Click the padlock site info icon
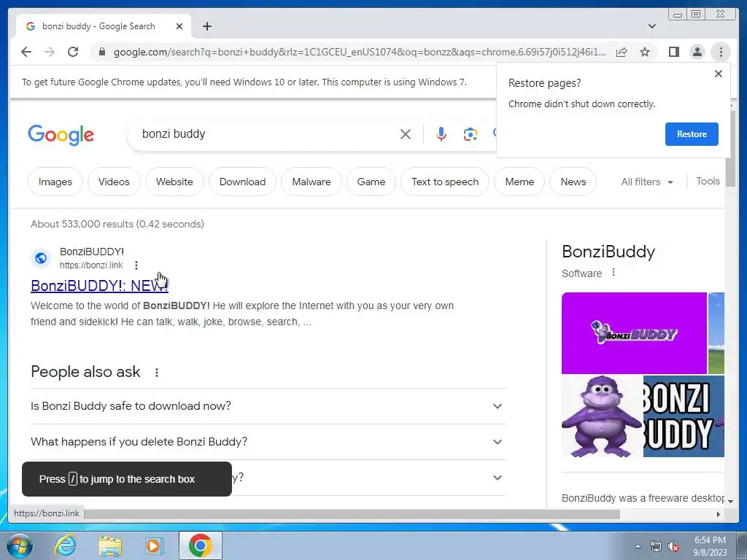 (x=101, y=52)
